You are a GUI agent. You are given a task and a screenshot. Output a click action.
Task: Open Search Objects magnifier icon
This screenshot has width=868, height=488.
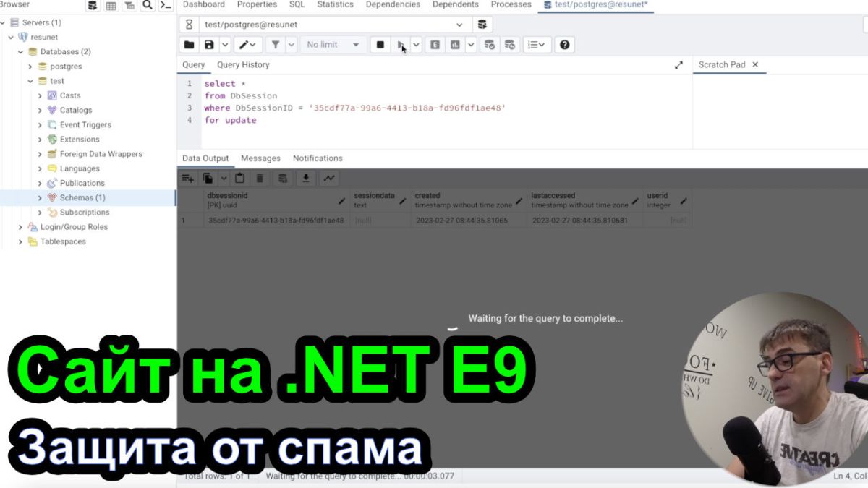pos(148,6)
